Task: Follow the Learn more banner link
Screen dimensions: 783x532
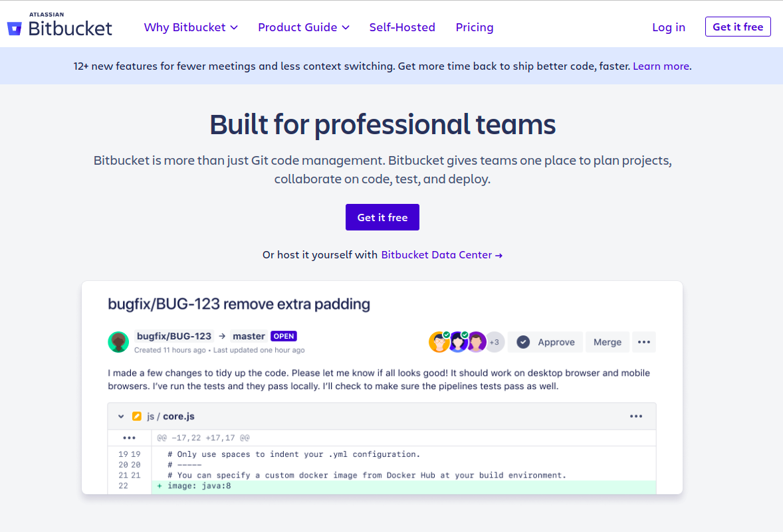Action: point(661,66)
